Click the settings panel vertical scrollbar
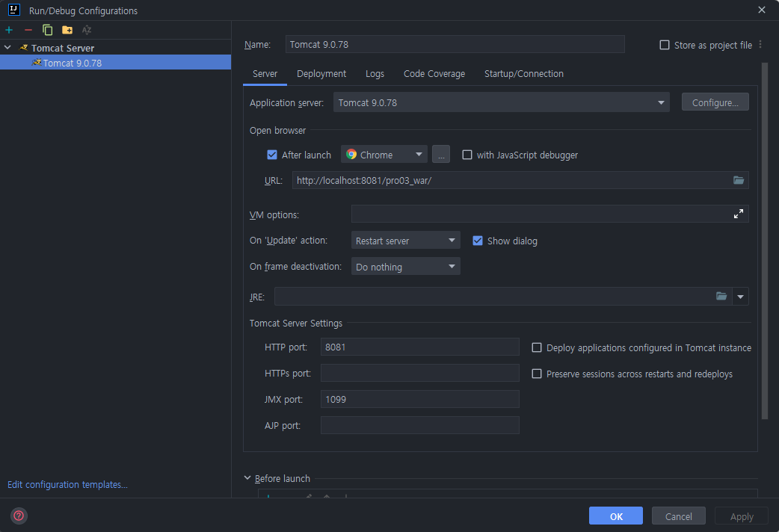 (x=765, y=241)
